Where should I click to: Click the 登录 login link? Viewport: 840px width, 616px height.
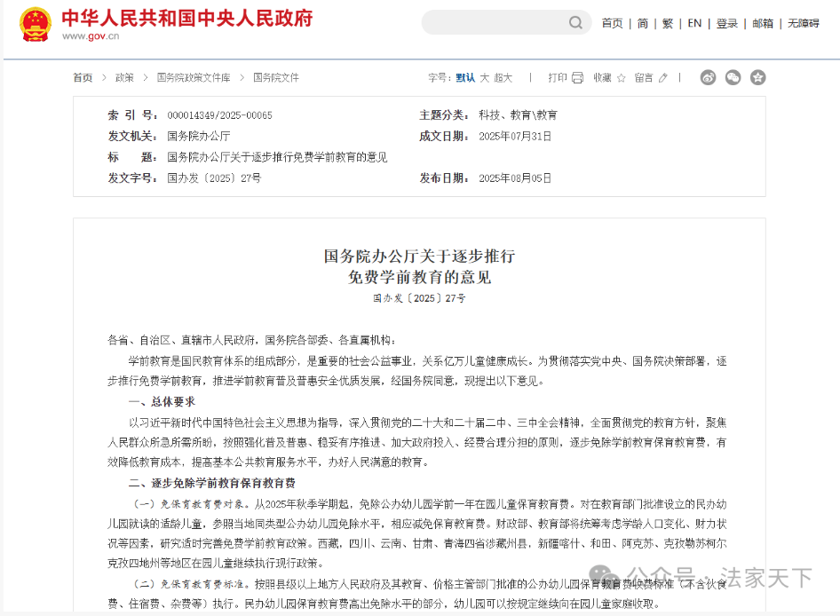pyautogui.click(x=727, y=23)
